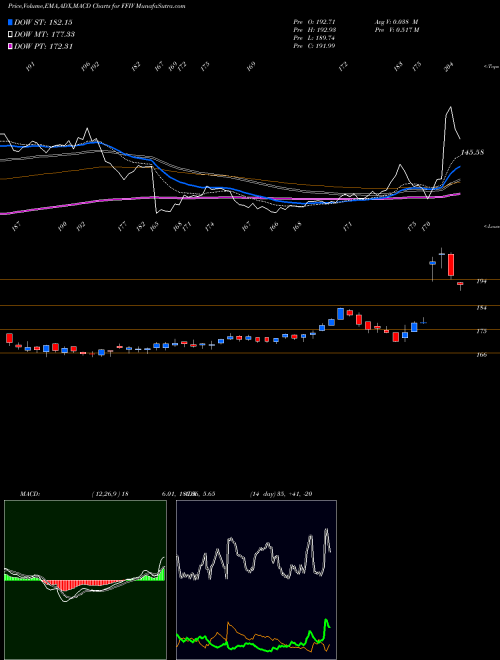
Task: Click the small red candlestick below the 194 line
Action: [x=460, y=284]
